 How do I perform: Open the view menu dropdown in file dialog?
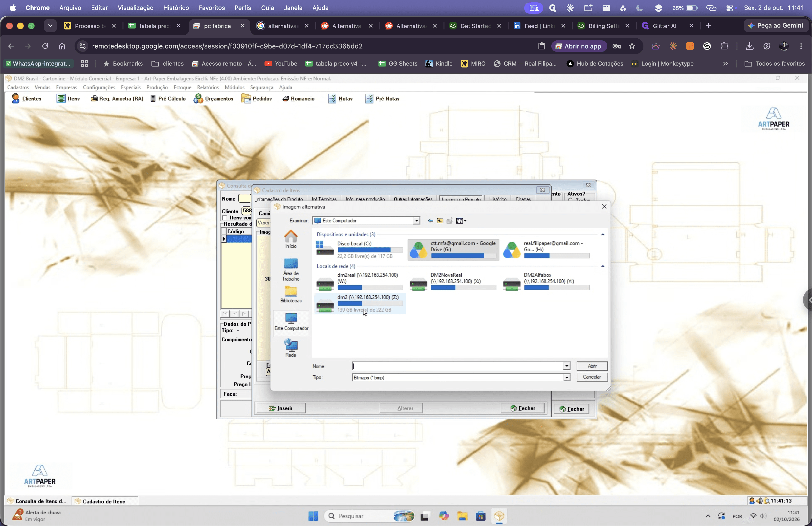pyautogui.click(x=461, y=221)
